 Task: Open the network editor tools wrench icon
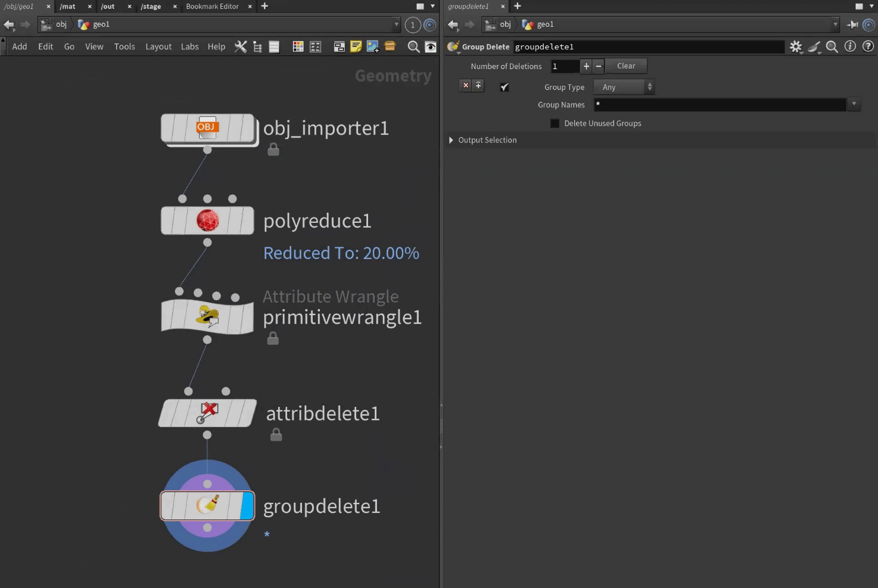(x=241, y=46)
